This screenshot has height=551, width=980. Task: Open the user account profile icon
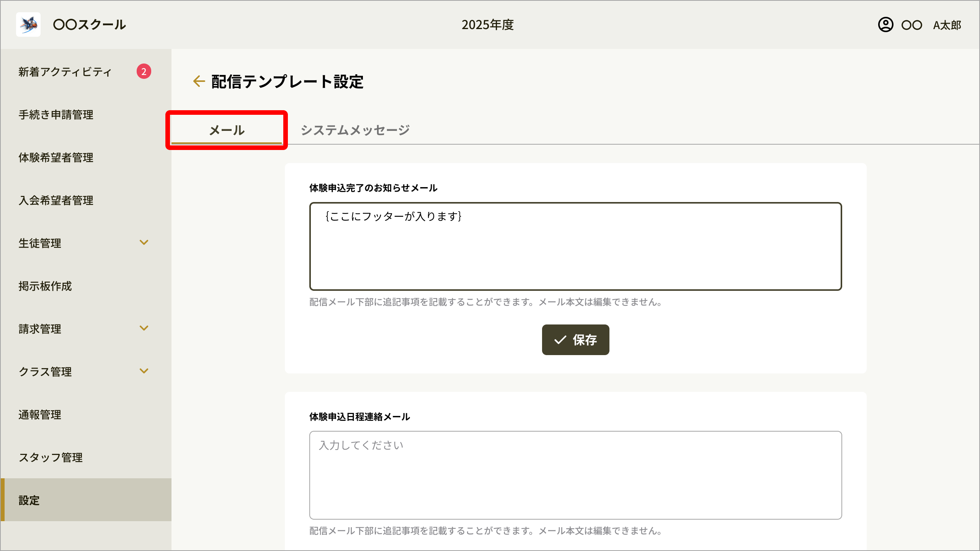(885, 25)
